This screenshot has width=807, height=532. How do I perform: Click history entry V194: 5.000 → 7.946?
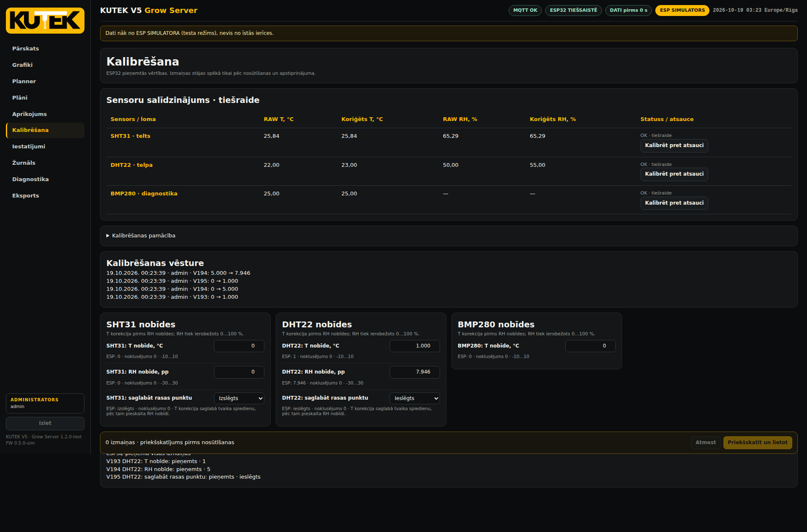click(x=178, y=273)
